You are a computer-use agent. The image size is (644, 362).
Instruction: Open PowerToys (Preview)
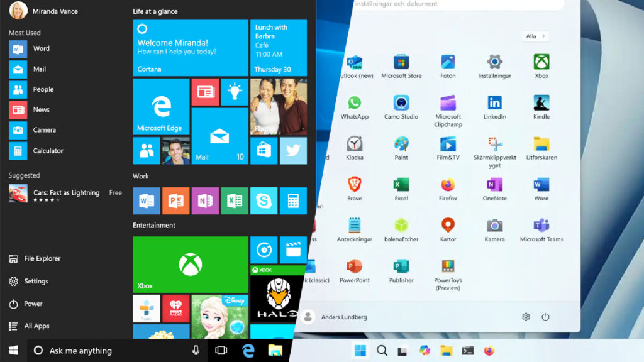tap(448, 275)
